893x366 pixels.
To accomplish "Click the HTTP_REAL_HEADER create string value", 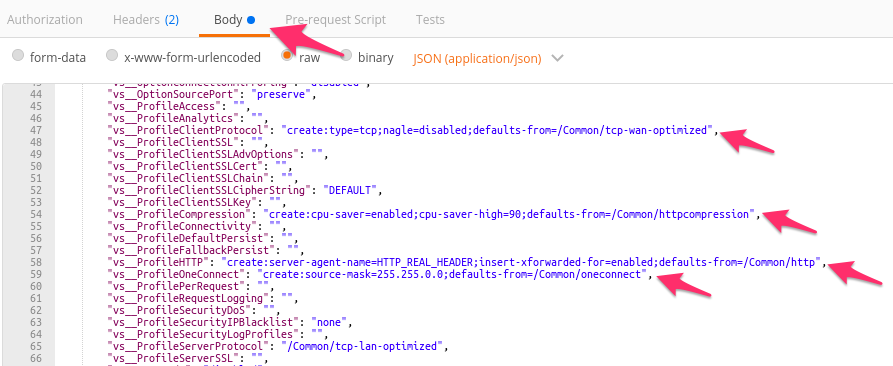I will [522, 262].
